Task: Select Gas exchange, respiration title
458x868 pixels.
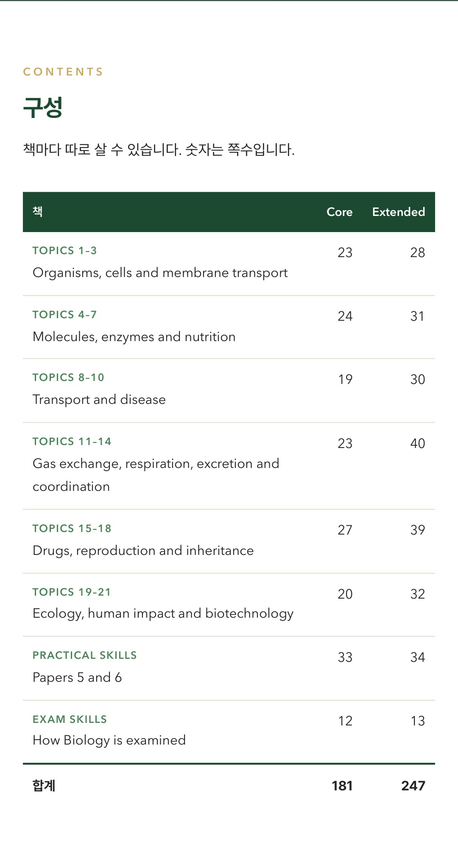Action: (x=156, y=475)
